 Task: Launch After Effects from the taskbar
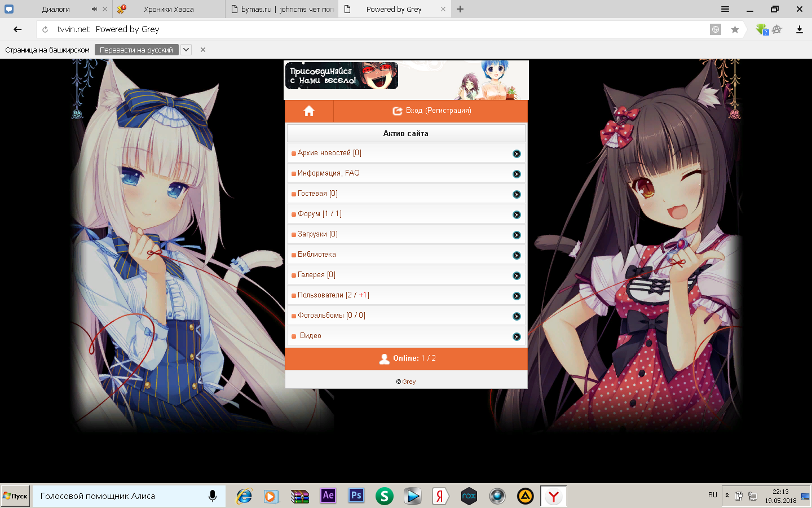(x=328, y=496)
